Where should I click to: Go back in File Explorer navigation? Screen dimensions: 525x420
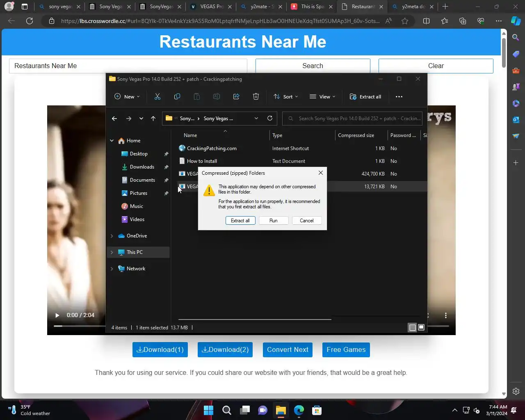coord(114,119)
